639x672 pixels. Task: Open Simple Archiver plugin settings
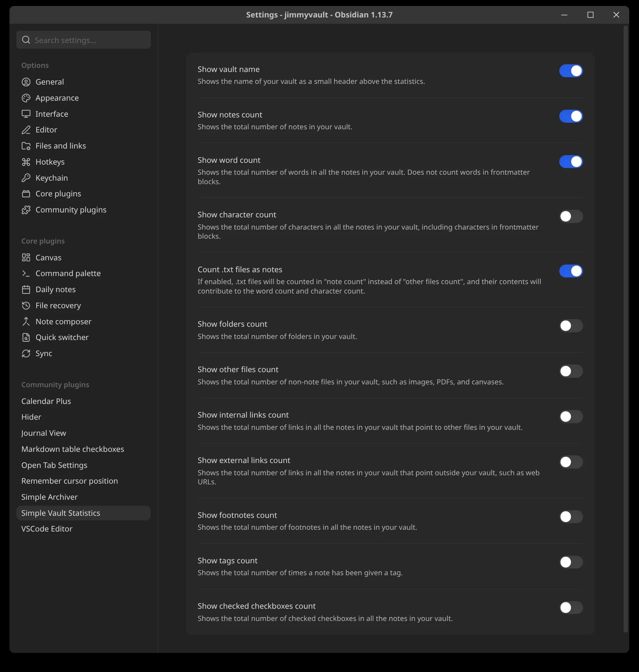coord(84,497)
